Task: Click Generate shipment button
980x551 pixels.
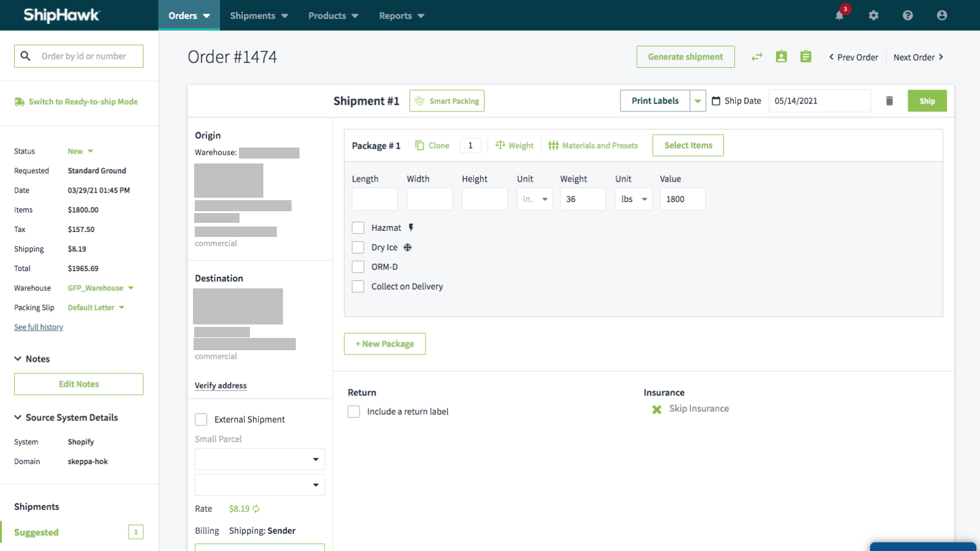Action: point(685,57)
